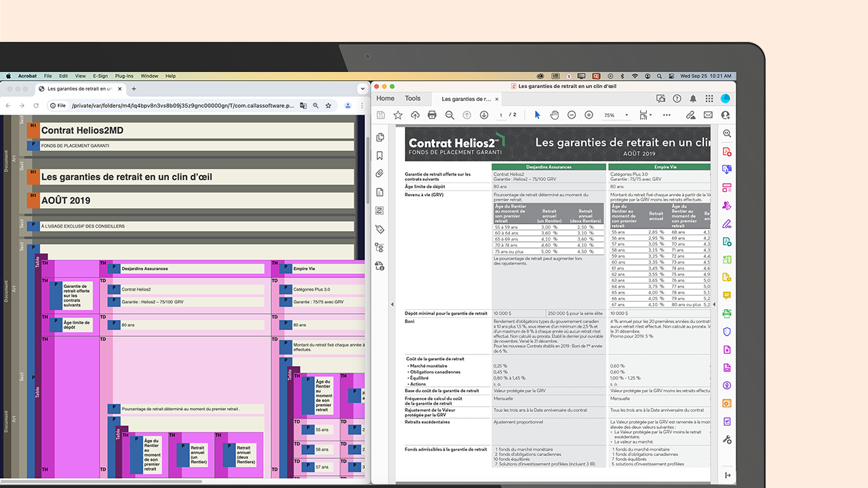Upload the document to the cloud
The height and width of the screenshot is (488, 868).
pos(415,115)
